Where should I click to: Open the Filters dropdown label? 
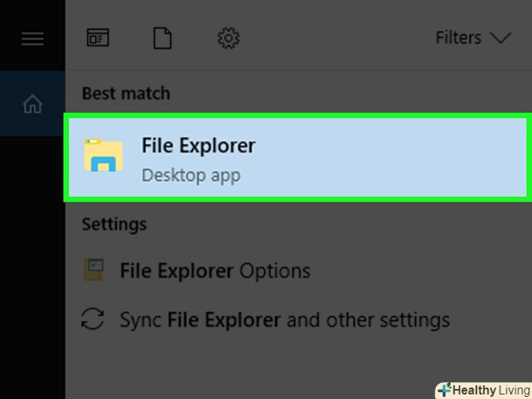pos(458,38)
